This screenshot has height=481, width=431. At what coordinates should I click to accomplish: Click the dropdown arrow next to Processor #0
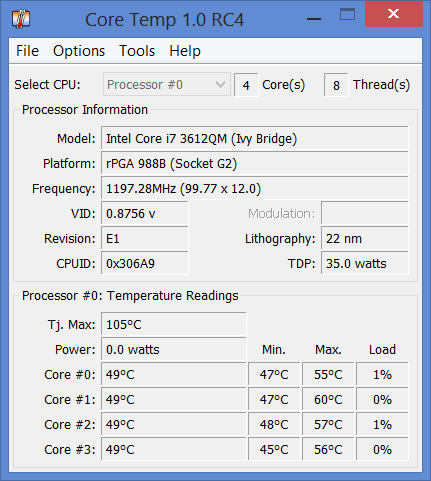point(220,84)
